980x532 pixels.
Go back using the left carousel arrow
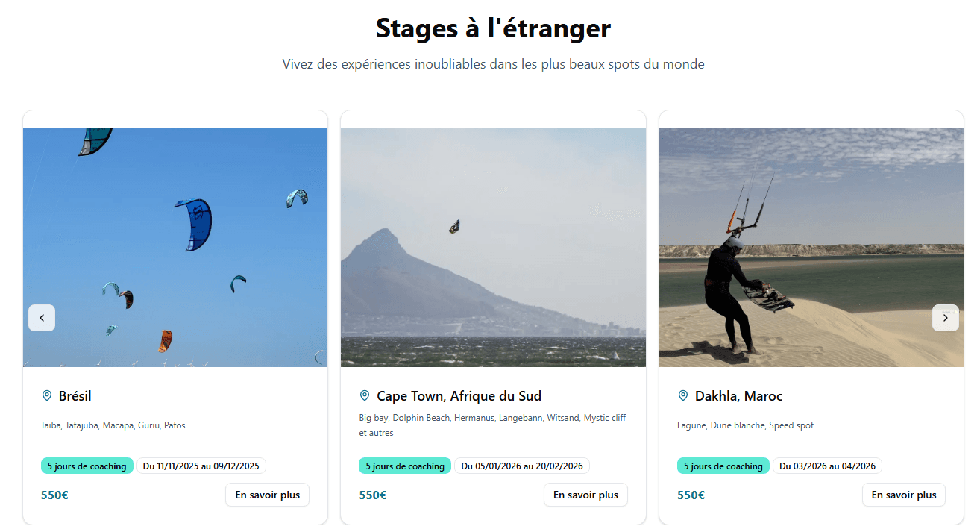(x=42, y=317)
